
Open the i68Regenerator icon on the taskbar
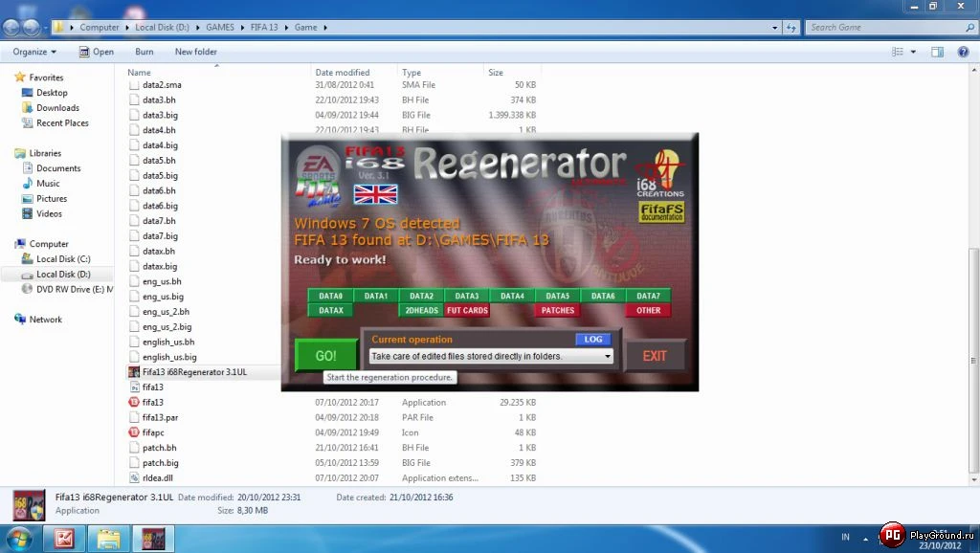click(x=152, y=539)
